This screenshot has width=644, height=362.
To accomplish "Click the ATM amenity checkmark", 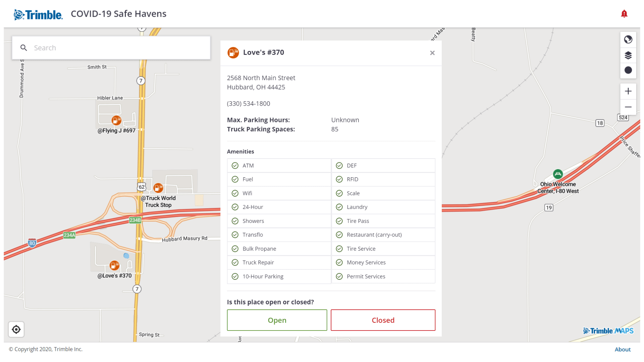I will [235, 165].
